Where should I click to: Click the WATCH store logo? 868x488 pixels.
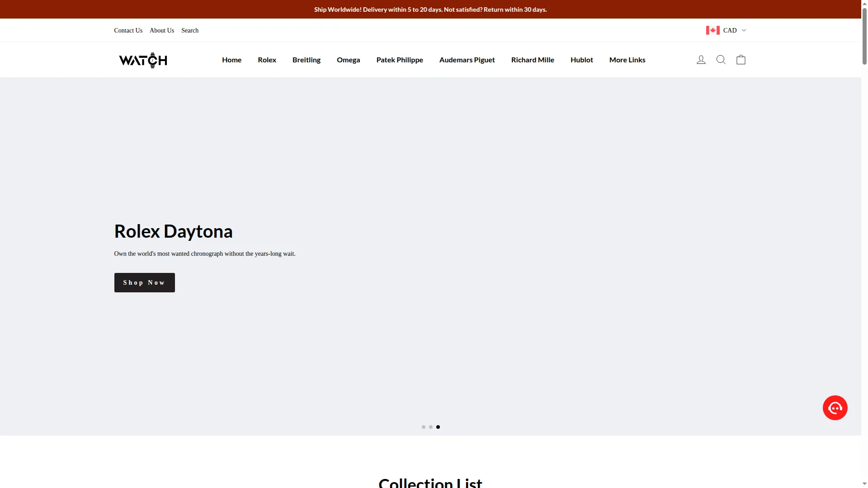coord(143,60)
